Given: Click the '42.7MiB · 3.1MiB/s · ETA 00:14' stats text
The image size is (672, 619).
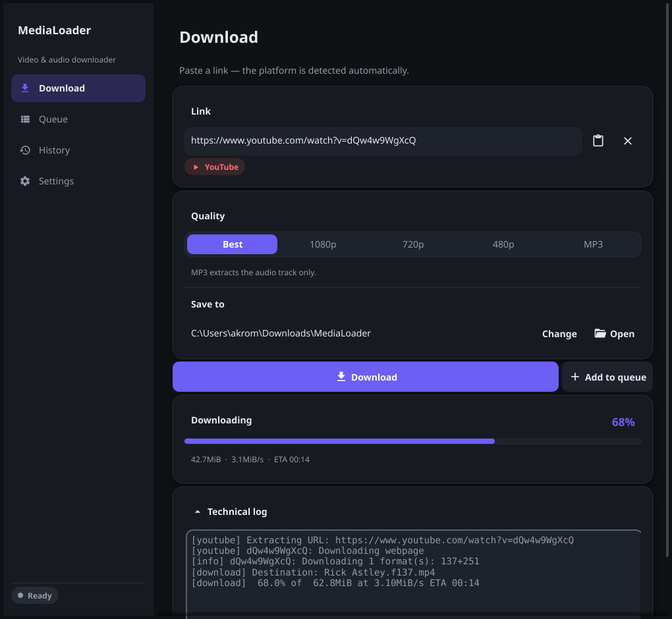Looking at the screenshot, I should [x=250, y=459].
